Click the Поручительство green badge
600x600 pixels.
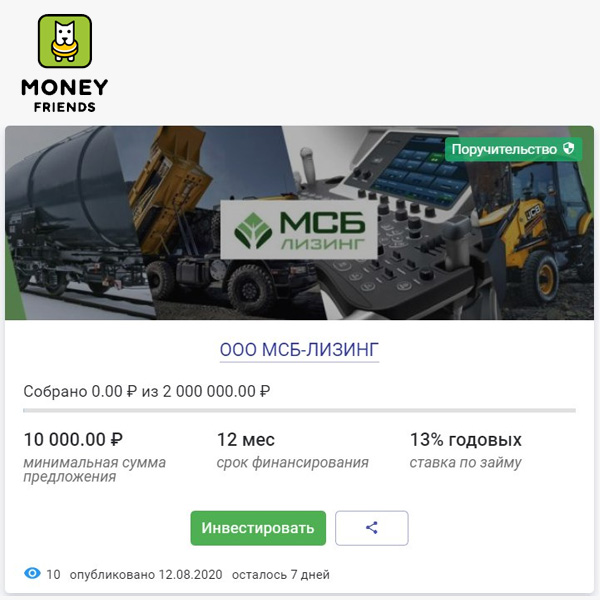513,149
